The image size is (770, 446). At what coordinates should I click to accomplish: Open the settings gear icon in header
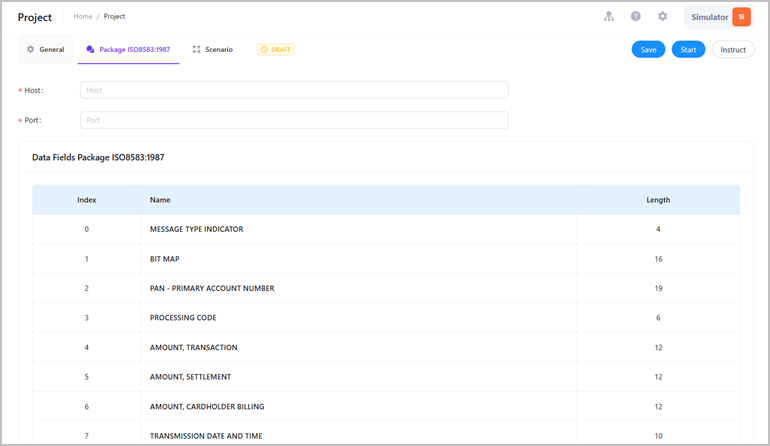662,17
